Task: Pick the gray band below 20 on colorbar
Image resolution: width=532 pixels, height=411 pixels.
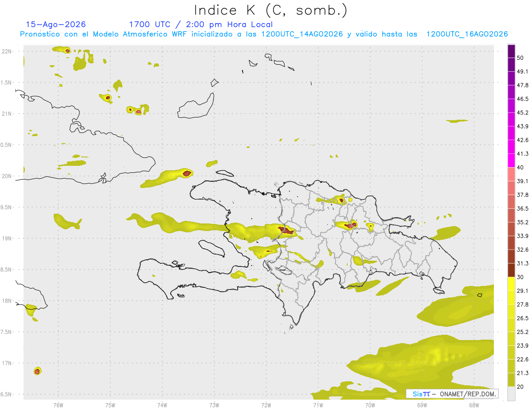Action: 512,393
